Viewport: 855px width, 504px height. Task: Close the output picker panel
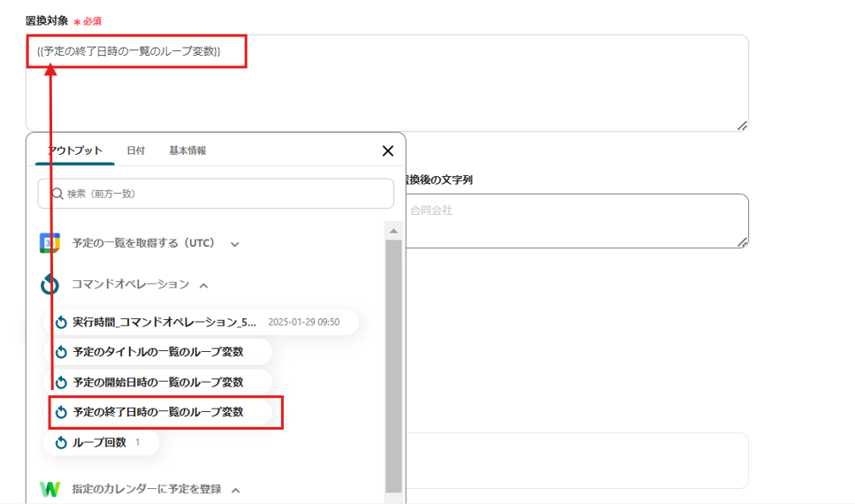[387, 151]
